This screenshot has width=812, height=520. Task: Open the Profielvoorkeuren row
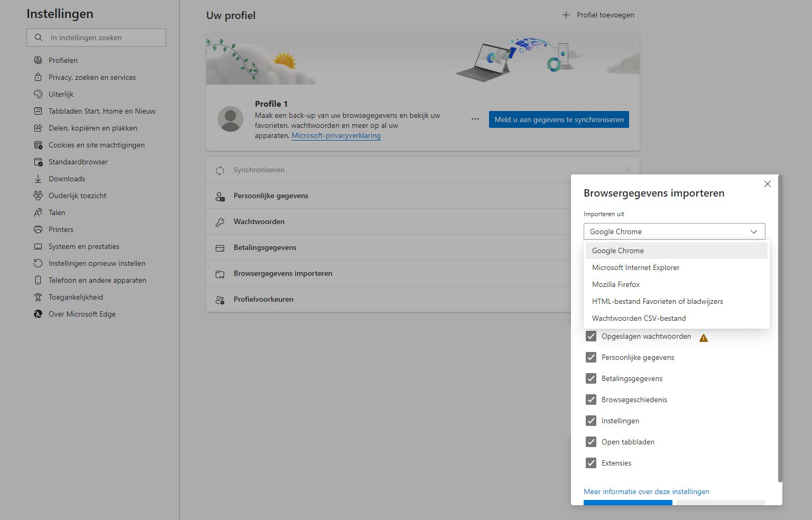tap(389, 300)
